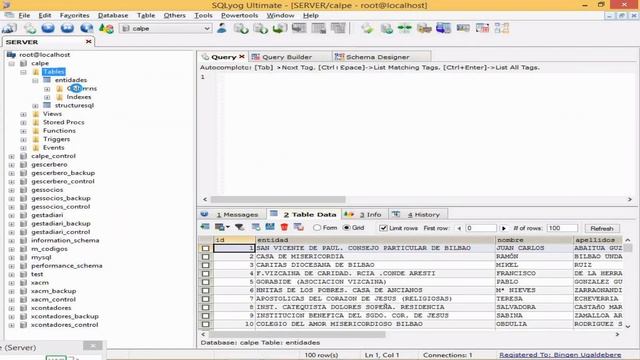
Task: Close the Query tab
Action: pyautogui.click(x=242, y=57)
